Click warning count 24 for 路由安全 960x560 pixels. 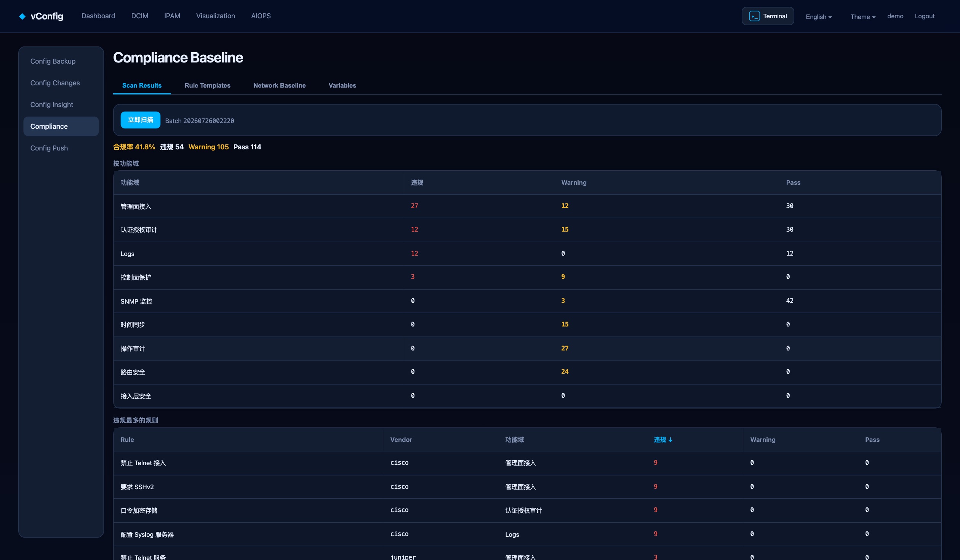565,371
